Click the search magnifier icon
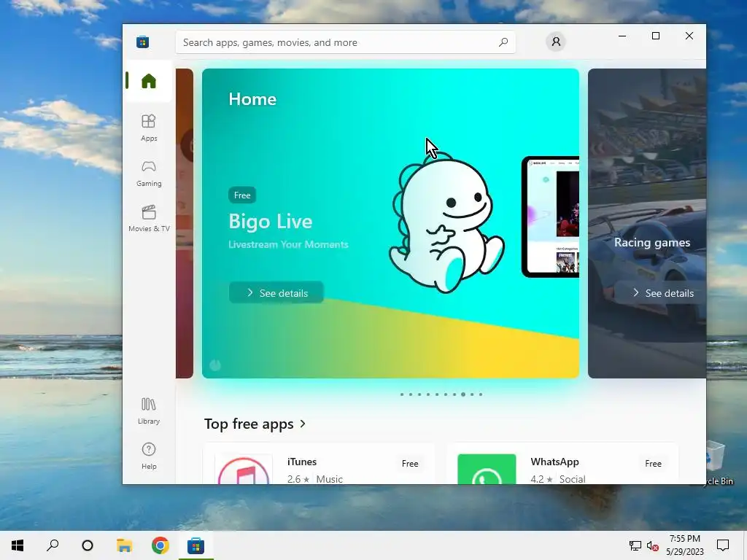 click(x=503, y=42)
